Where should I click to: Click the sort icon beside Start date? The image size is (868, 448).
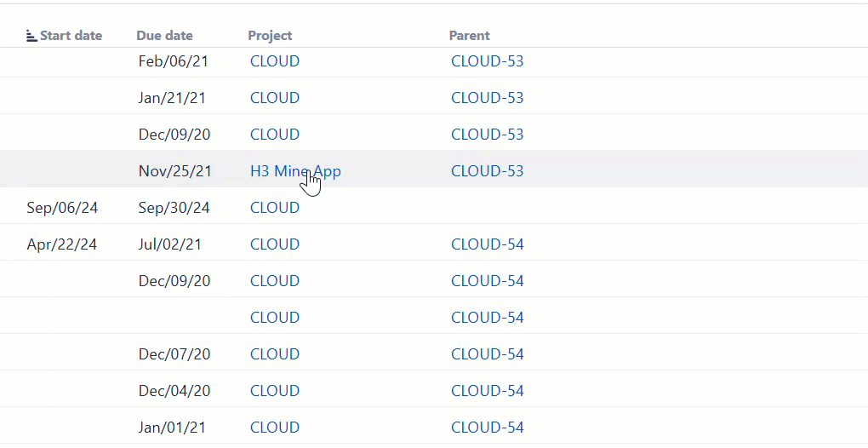click(x=31, y=36)
